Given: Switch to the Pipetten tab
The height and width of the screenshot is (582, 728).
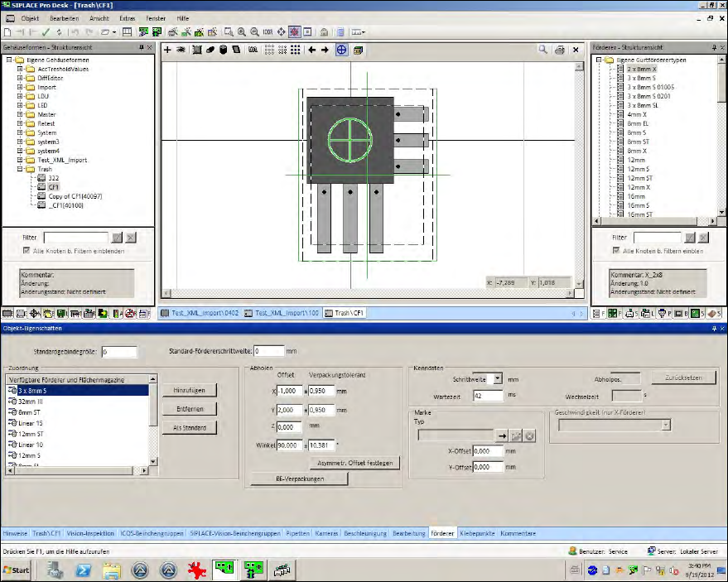Looking at the screenshot, I should [x=298, y=534].
